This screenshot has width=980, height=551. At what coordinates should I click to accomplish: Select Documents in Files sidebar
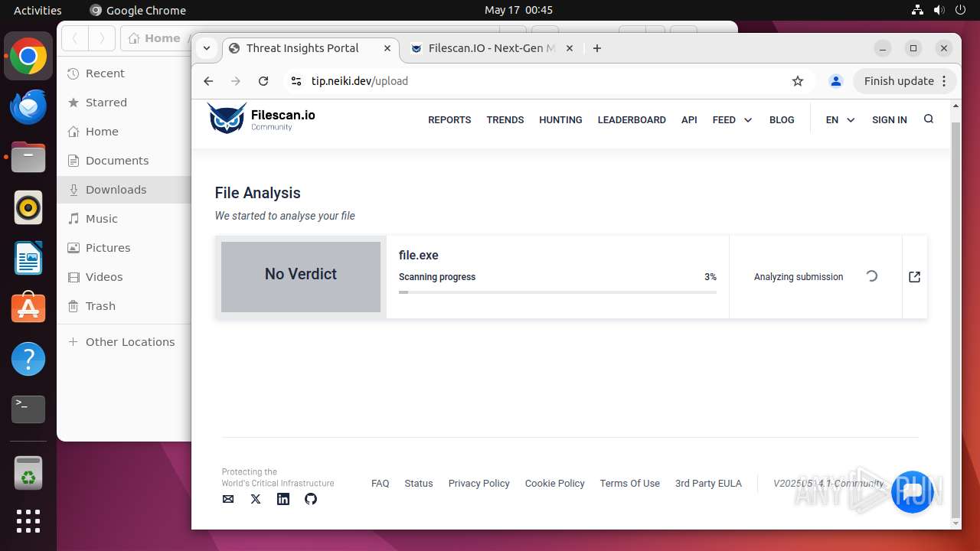pos(124,161)
